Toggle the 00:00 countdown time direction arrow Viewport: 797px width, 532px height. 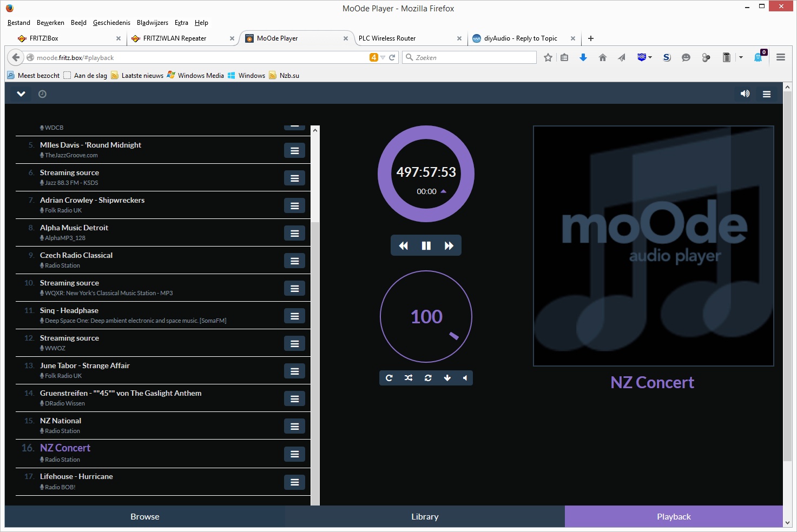(x=444, y=191)
